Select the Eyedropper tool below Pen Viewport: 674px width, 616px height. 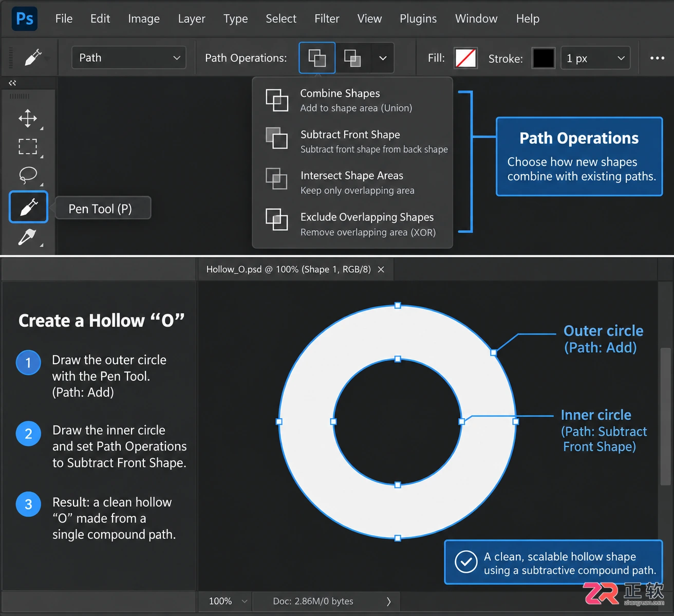pos(28,237)
